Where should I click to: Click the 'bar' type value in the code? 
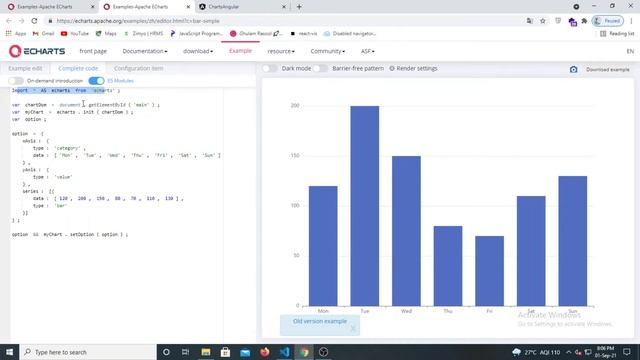[61, 206]
